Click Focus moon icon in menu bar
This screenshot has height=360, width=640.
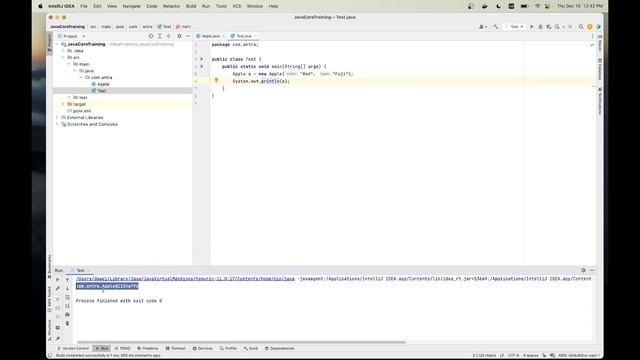click(498, 6)
